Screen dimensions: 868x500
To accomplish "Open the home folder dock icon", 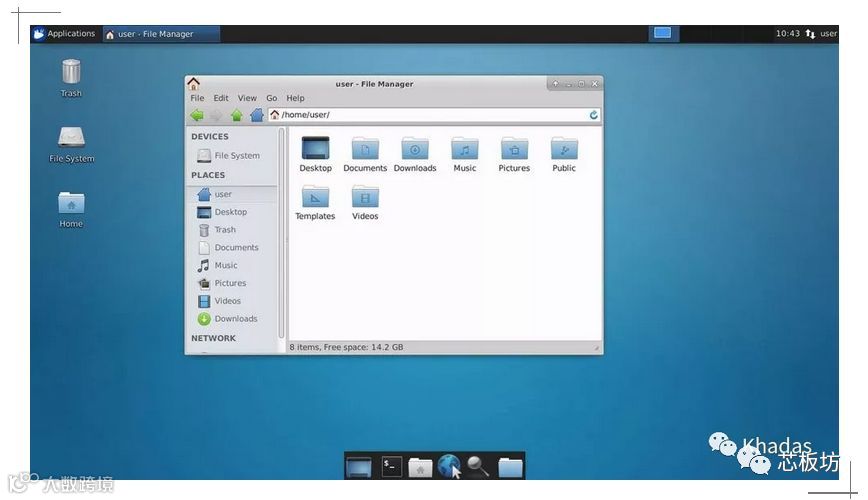I will [420, 467].
